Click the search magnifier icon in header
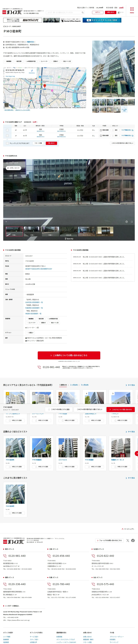 83,12
